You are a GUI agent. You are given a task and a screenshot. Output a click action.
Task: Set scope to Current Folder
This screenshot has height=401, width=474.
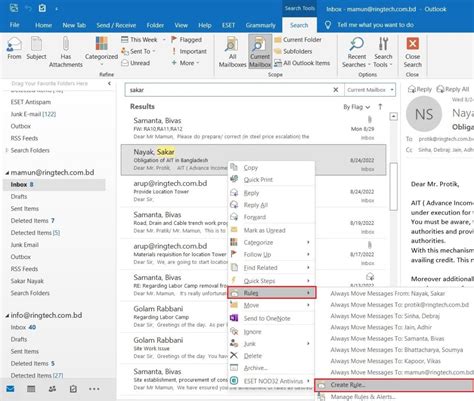click(298, 40)
